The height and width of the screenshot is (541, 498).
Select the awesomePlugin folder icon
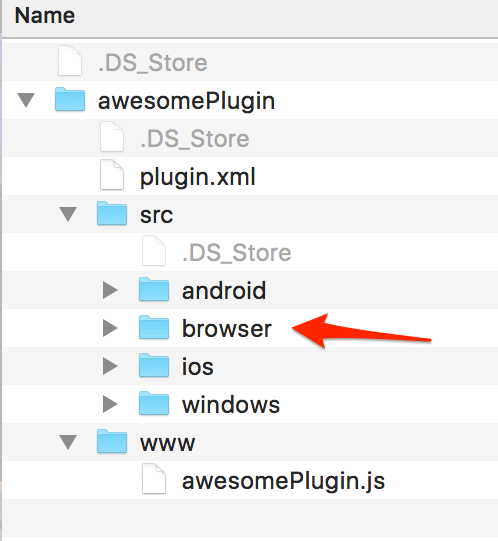click(70, 100)
